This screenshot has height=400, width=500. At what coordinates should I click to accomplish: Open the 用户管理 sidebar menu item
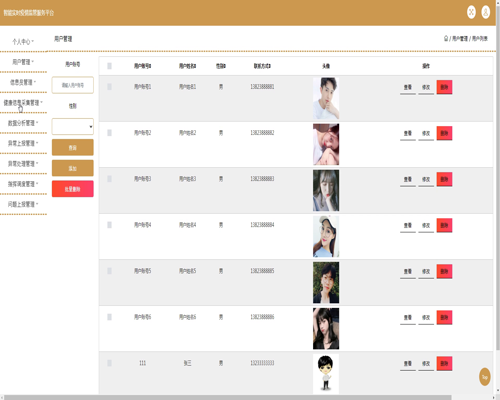[23, 62]
